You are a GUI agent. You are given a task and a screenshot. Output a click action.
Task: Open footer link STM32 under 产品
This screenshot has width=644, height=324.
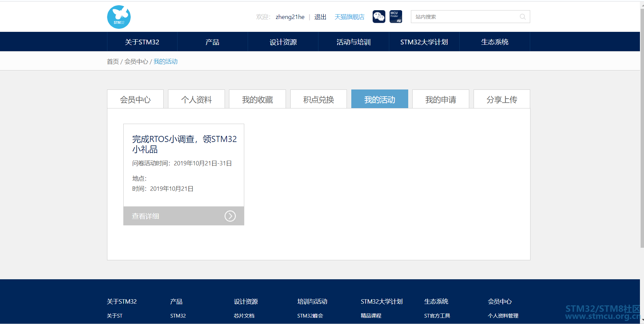click(178, 316)
